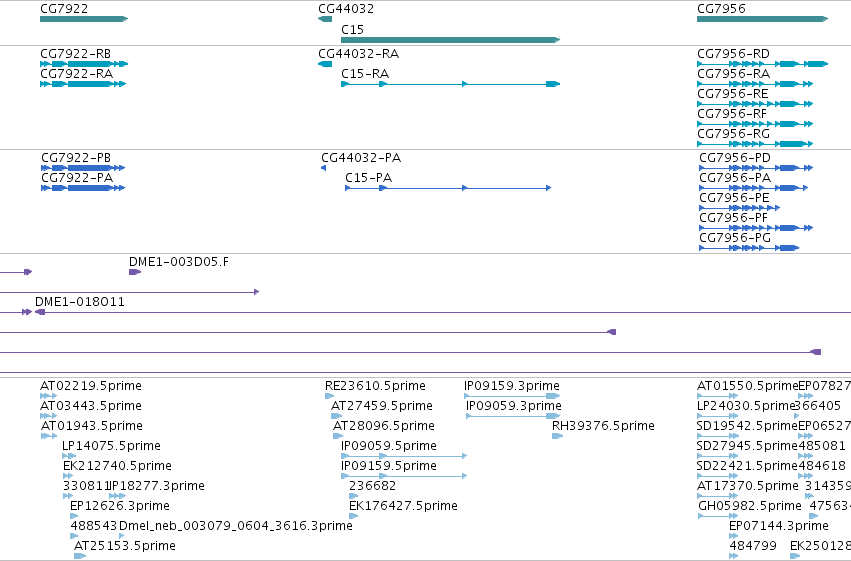Click AT17370.5prime EST label
The height and width of the screenshot is (561, 851).
coord(748,486)
